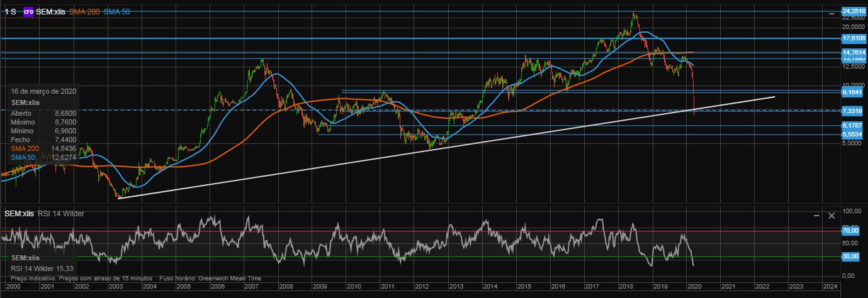Click the 9,1641 support level tag

pyautogui.click(x=854, y=92)
